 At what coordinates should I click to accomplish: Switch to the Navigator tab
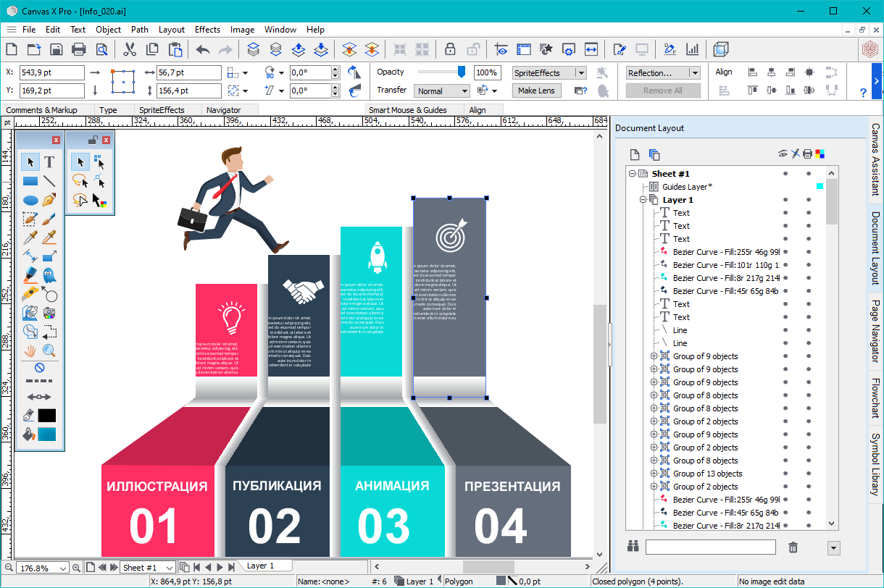click(223, 110)
